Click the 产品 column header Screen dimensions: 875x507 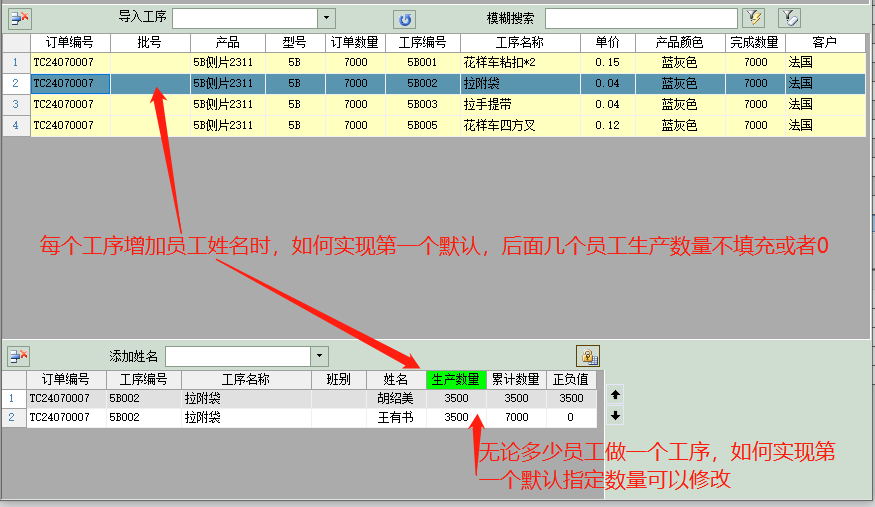coord(228,42)
